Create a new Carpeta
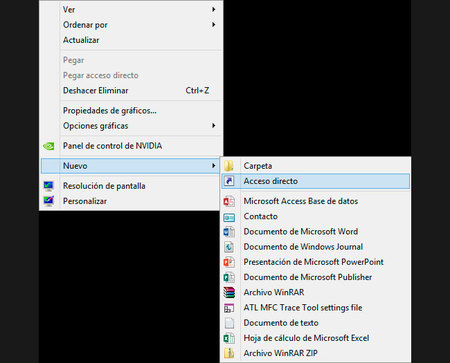This screenshot has width=450, height=363. (x=315, y=166)
